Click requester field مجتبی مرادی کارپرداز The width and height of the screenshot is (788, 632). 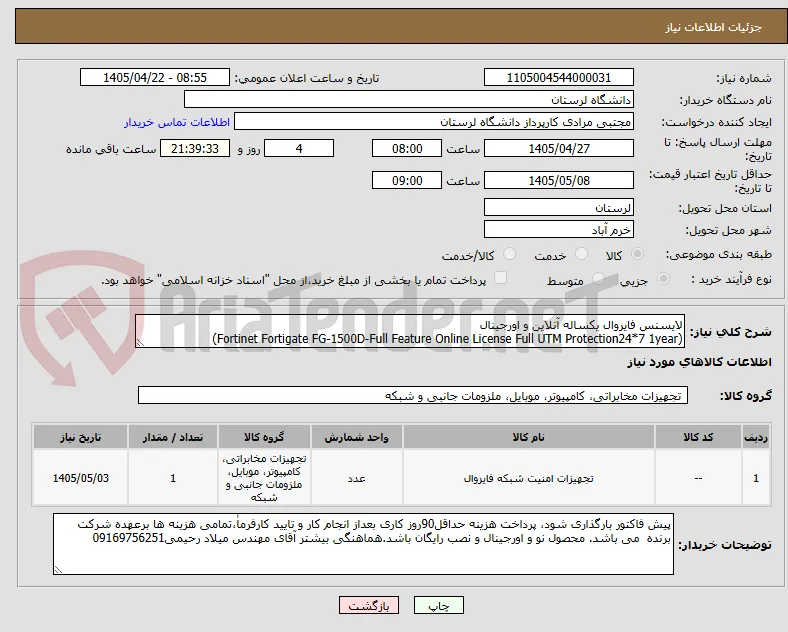(434, 122)
